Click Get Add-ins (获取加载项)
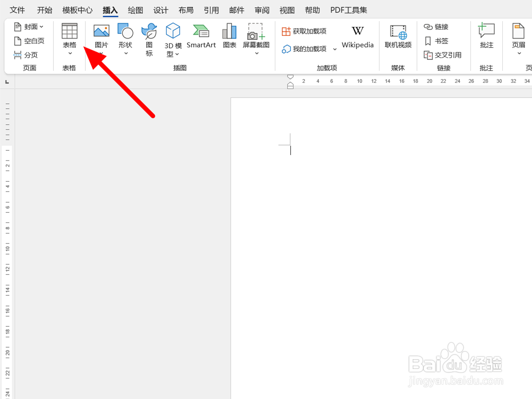Viewport: 532px width, 399px height. click(304, 31)
